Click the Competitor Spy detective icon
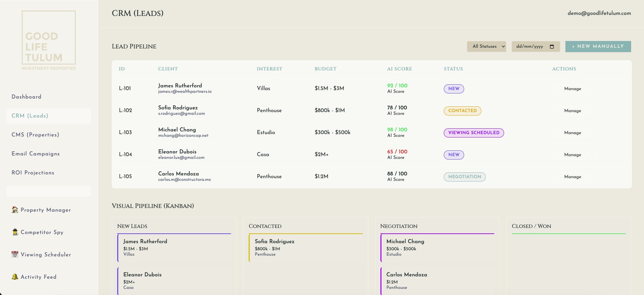The image size is (644, 295). (15, 232)
